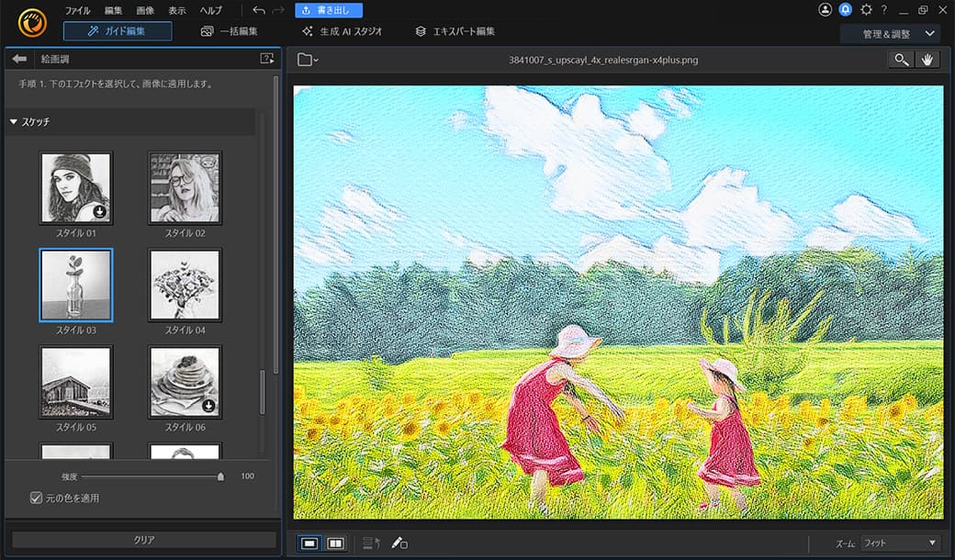Image resolution: width=955 pixels, height=560 pixels.
Task: Click the 書き出し export button
Action: click(328, 10)
